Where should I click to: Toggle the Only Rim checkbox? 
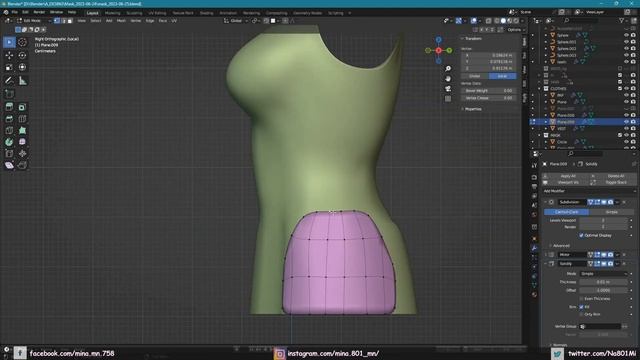click(581, 314)
